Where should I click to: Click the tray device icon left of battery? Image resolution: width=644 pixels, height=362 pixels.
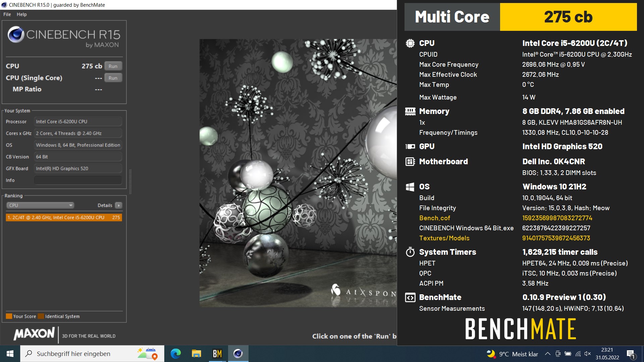tap(558, 354)
